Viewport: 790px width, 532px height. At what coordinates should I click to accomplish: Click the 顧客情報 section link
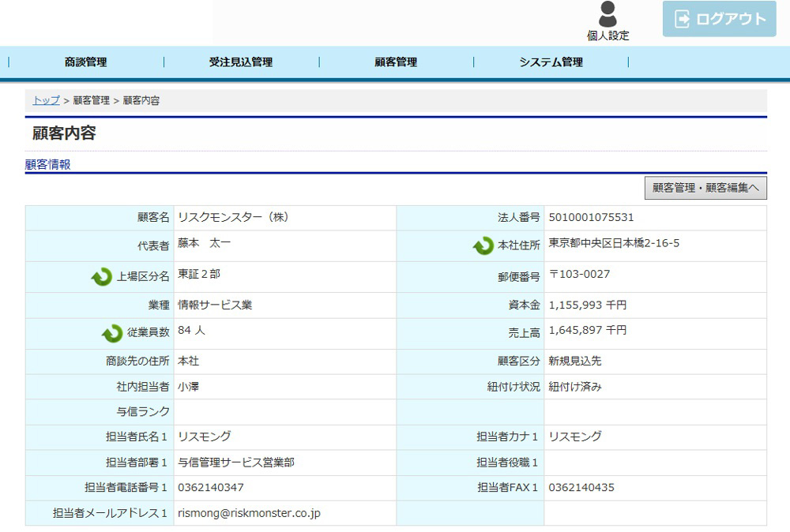(x=47, y=164)
